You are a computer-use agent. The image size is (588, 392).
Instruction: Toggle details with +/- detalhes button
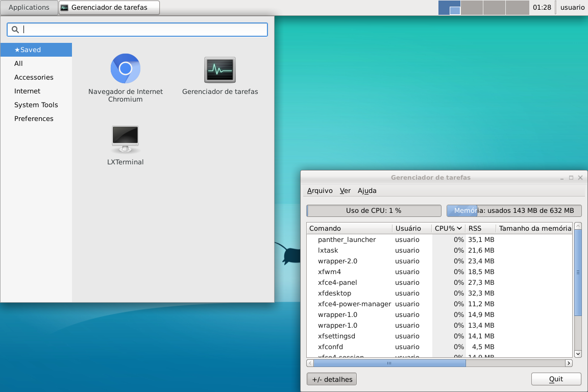(331, 379)
